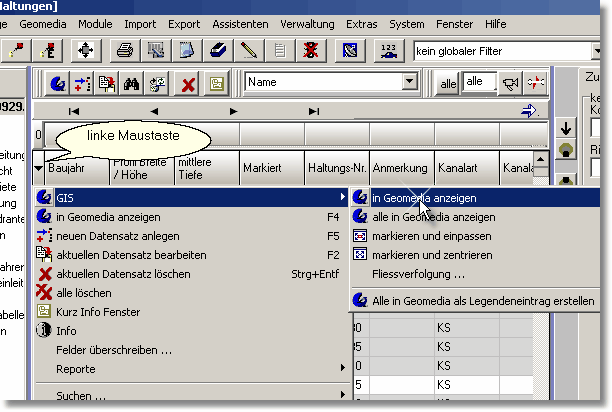Click the filter icon at the far right of record toolbar

535,83
